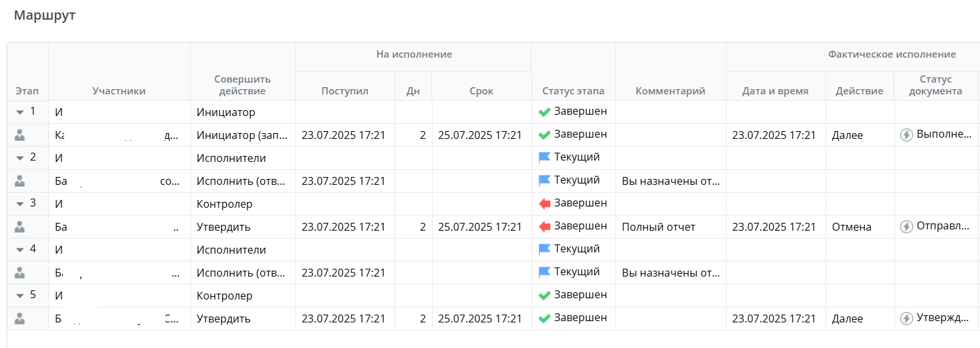
Task: Click the 'Статус этапа' column header
Action: (x=573, y=91)
